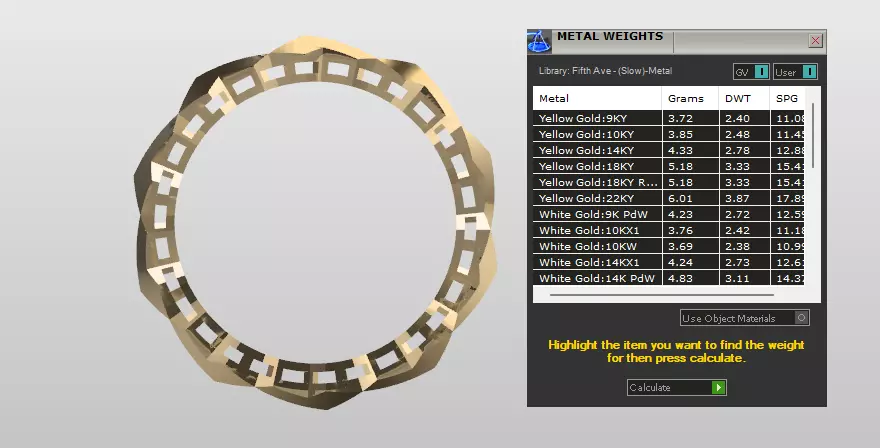Select the White Gold:10KX1 row
The height and width of the screenshot is (448, 880).
[x=668, y=230]
